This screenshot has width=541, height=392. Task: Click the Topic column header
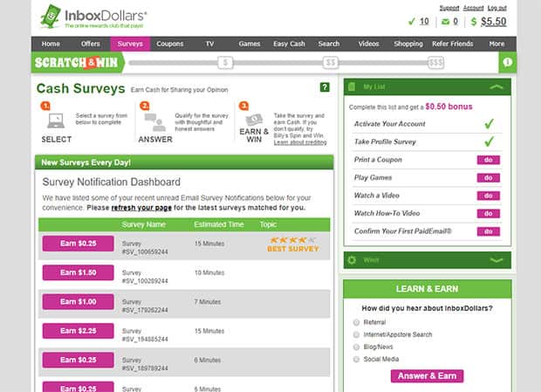coord(268,224)
